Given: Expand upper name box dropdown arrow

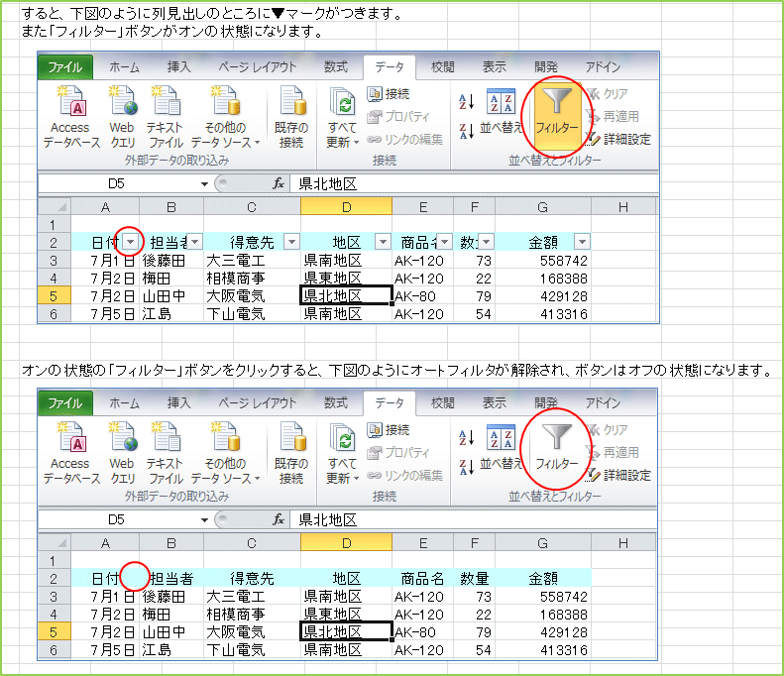Looking at the screenshot, I should [x=204, y=184].
